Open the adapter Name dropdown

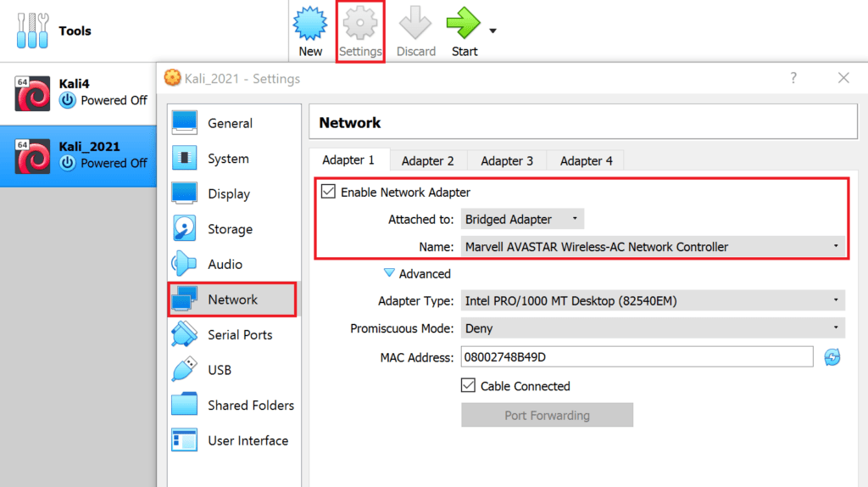[x=653, y=247]
